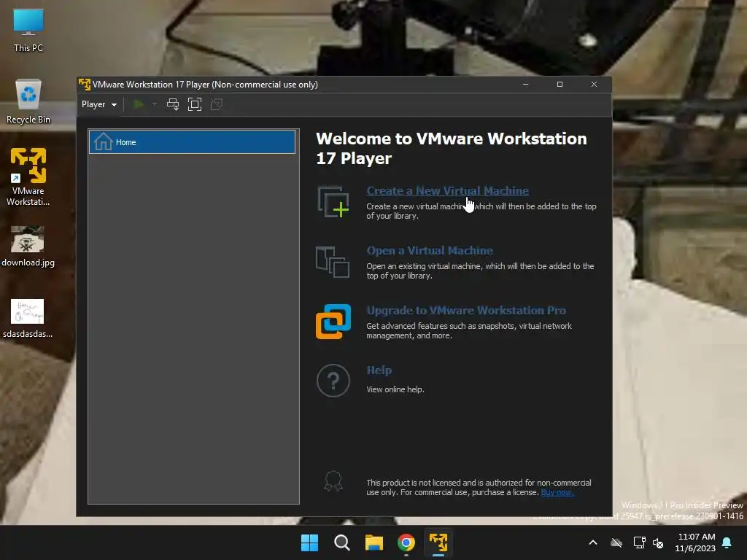Image resolution: width=747 pixels, height=560 pixels.
Task: Open notifications bell icon
Action: (727, 542)
